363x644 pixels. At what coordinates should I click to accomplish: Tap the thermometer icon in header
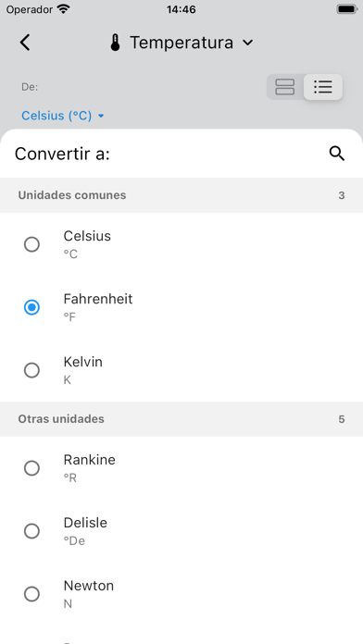click(x=115, y=43)
